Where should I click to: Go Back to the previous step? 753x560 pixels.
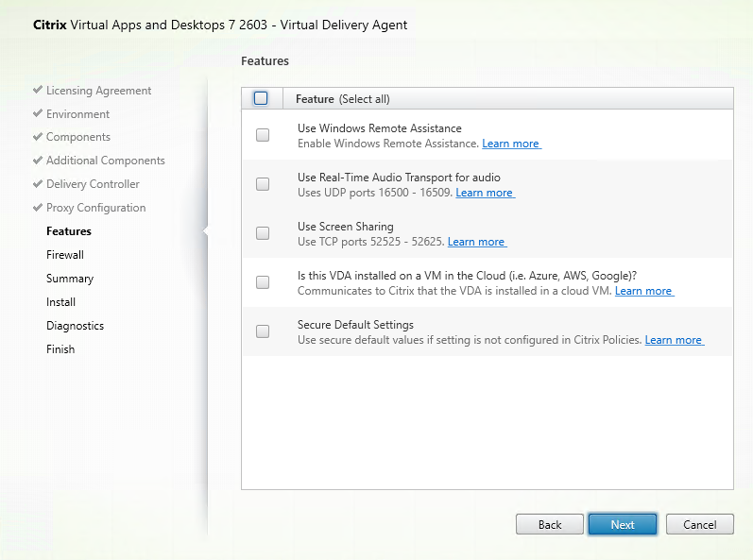point(550,524)
